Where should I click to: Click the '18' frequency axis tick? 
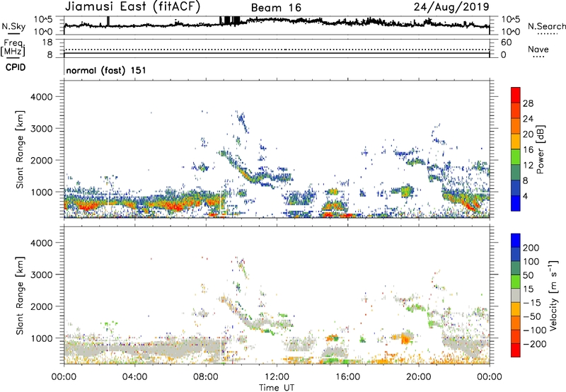[x=47, y=42]
